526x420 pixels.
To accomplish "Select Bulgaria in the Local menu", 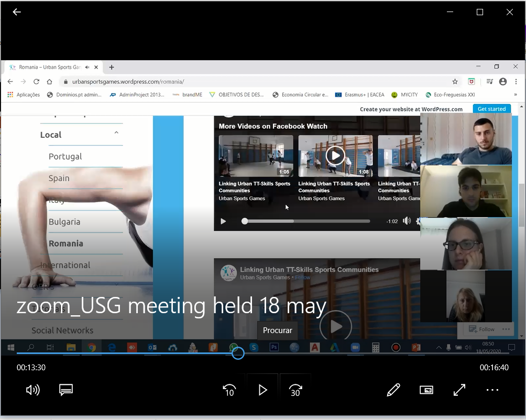I will pyautogui.click(x=64, y=222).
